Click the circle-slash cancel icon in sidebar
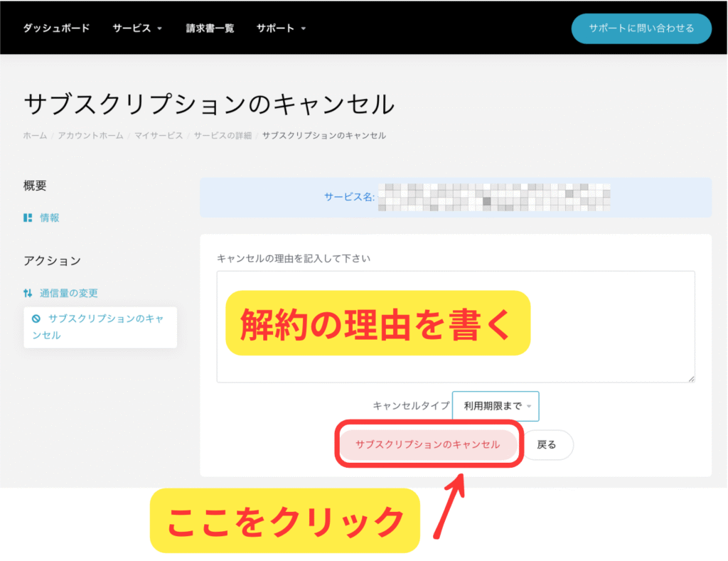 [x=36, y=319]
